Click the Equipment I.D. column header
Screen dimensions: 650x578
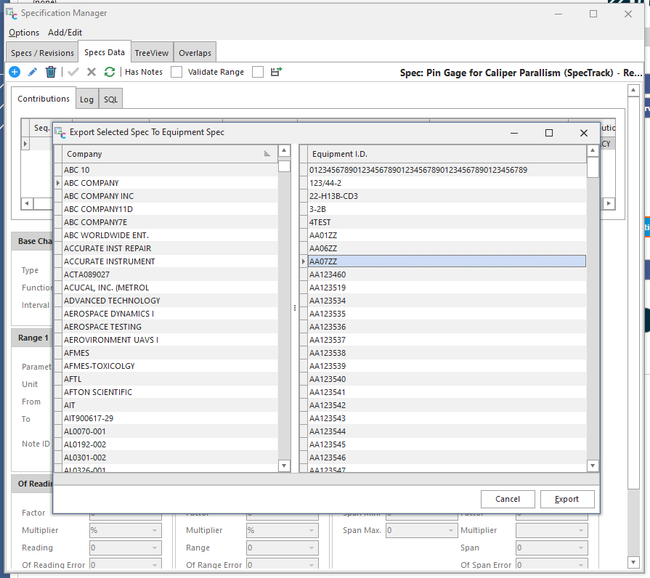446,154
